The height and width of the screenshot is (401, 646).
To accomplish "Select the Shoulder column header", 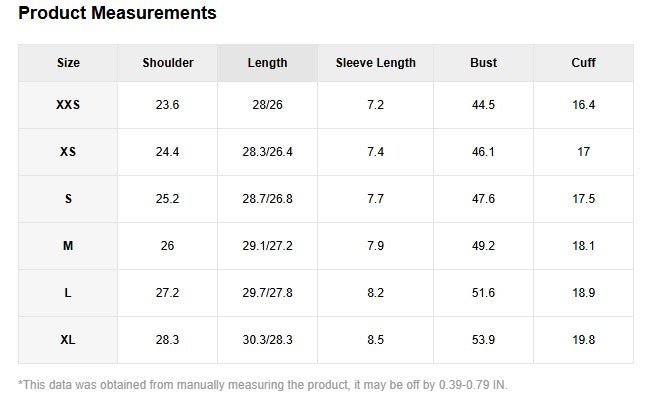I will point(168,63).
